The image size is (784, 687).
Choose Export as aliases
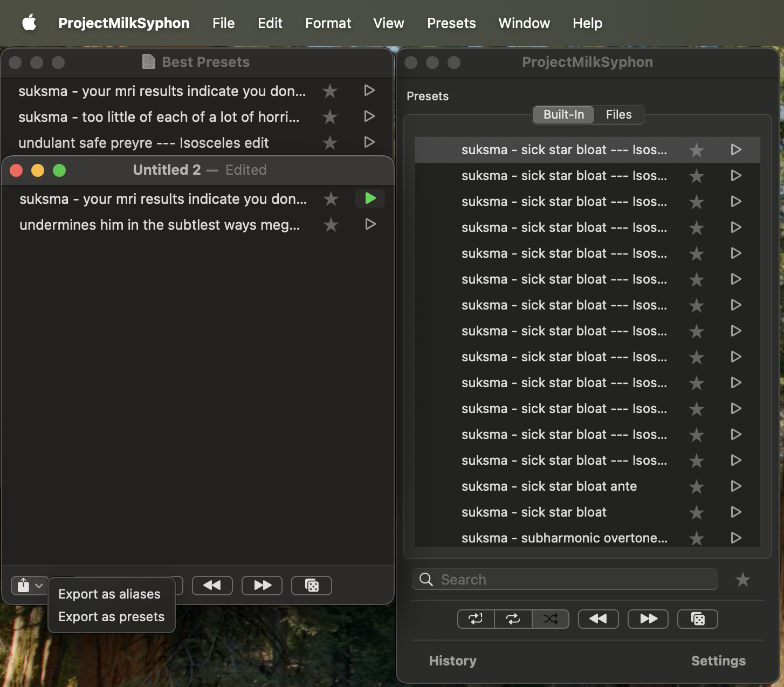click(109, 594)
